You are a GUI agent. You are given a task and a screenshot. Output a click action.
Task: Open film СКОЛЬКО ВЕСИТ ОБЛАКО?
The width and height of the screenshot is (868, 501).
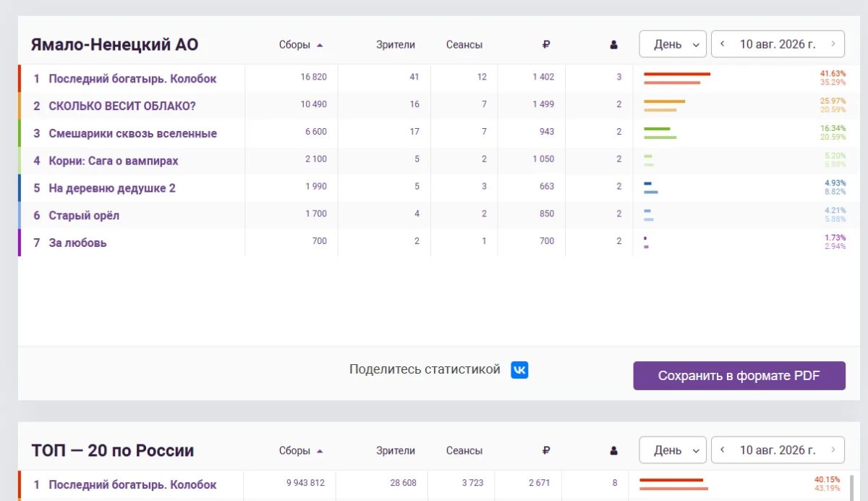[x=122, y=106]
